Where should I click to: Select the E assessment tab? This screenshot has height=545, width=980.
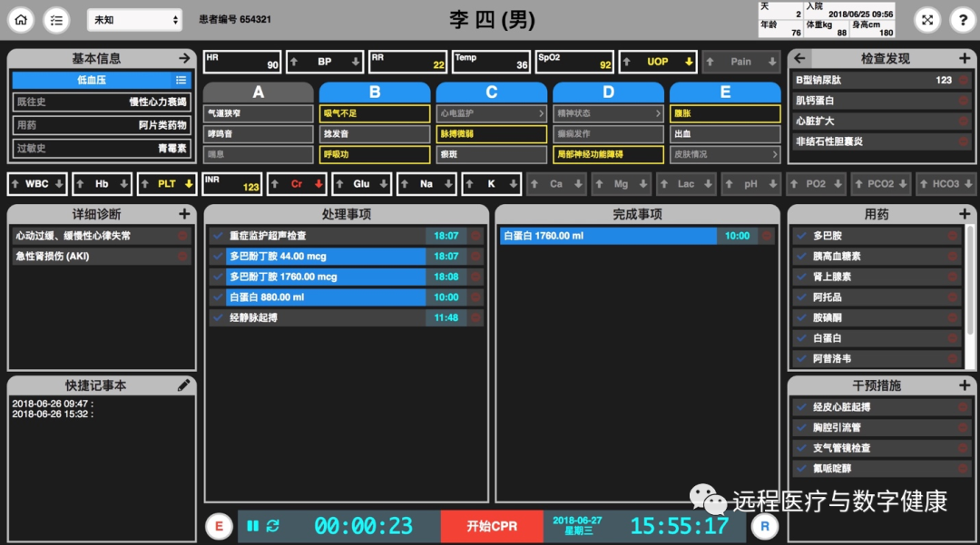725,92
